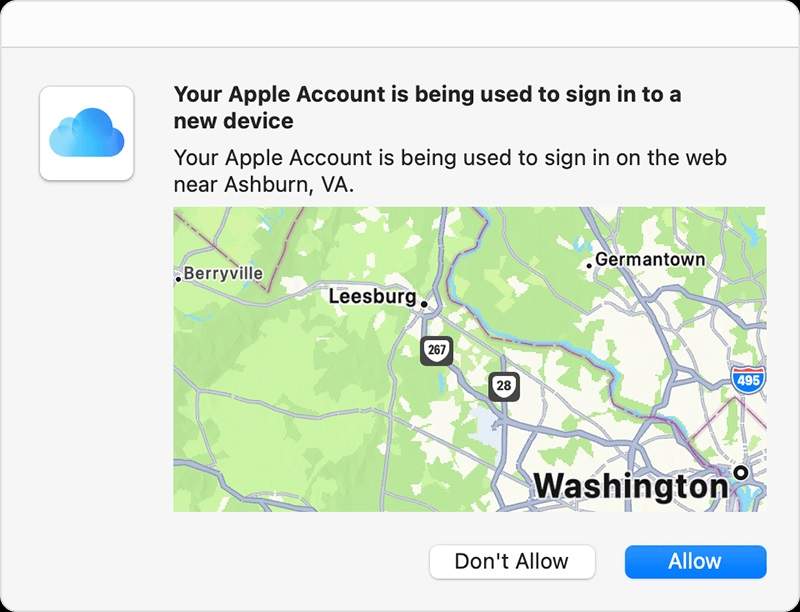The image size is (800, 612).
Task: Select the Washington label on the map
Action: 630,486
